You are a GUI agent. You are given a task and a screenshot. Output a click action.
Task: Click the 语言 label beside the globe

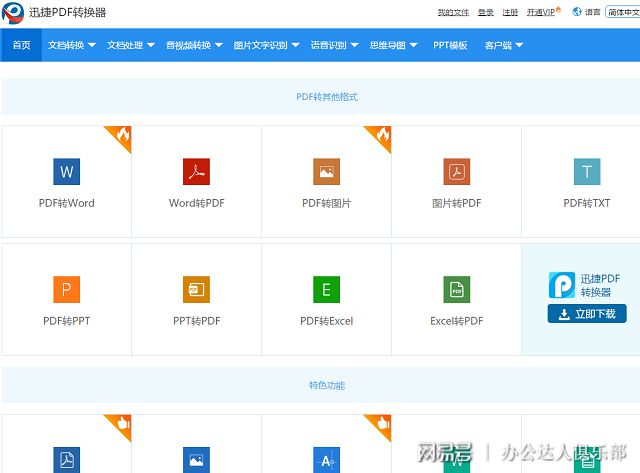[592, 12]
